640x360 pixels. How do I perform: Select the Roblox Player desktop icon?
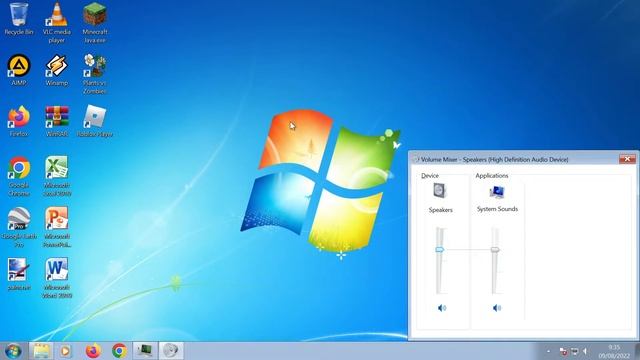point(95,121)
